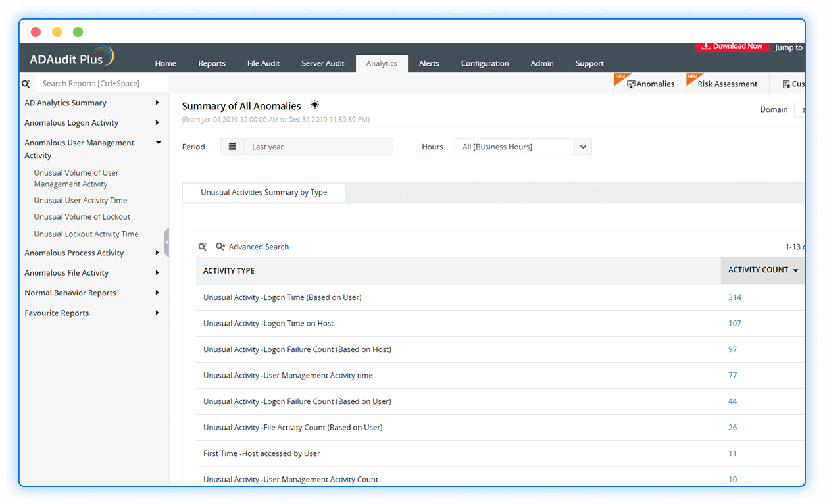Click activity count 97
The height and width of the screenshot is (504, 825).
coord(732,349)
